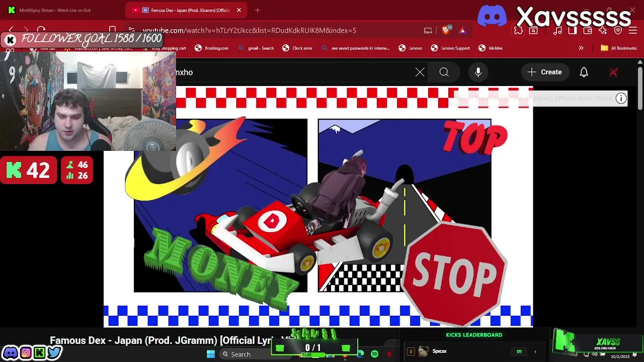Open YouTube notifications bell
This screenshot has height=362, width=644.
tap(584, 72)
